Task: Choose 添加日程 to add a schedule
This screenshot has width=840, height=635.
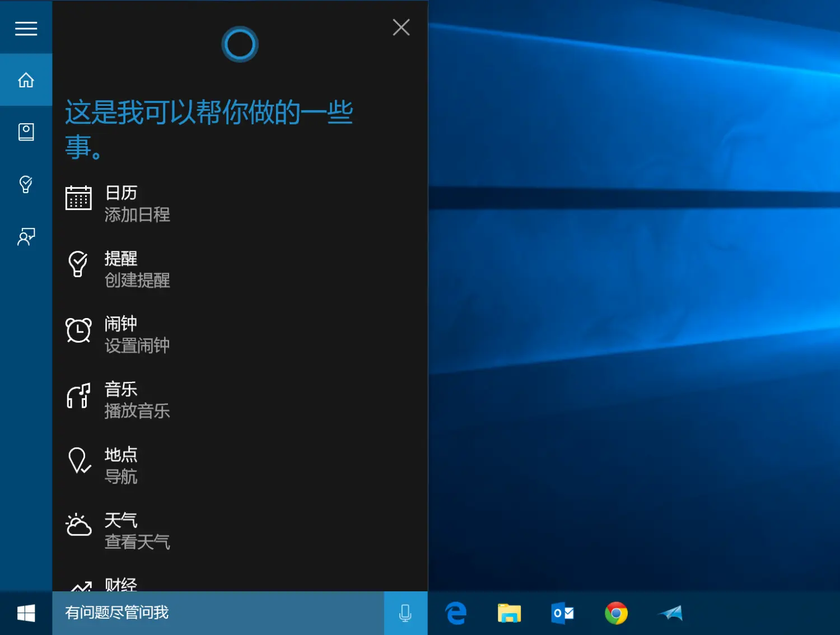Action: tap(137, 214)
